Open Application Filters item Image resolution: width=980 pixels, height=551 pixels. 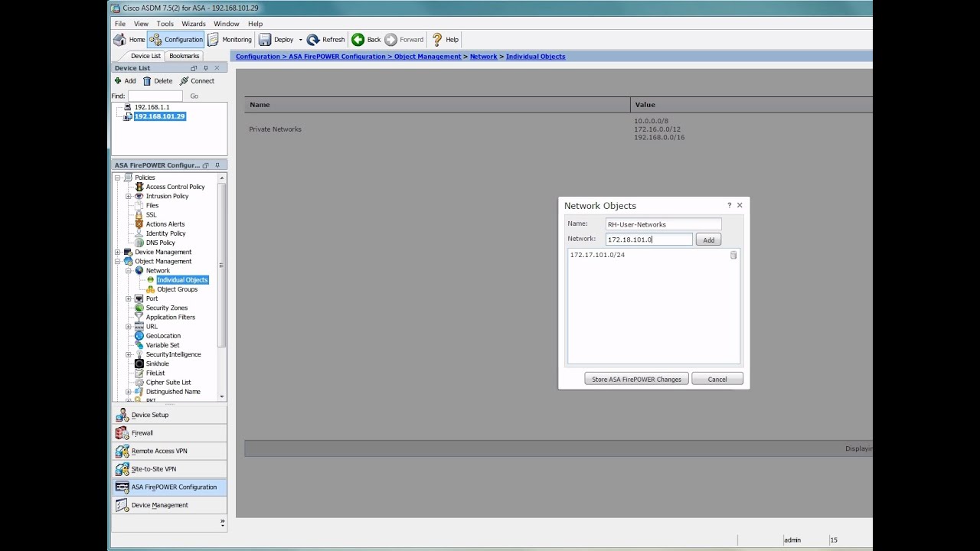[170, 317]
